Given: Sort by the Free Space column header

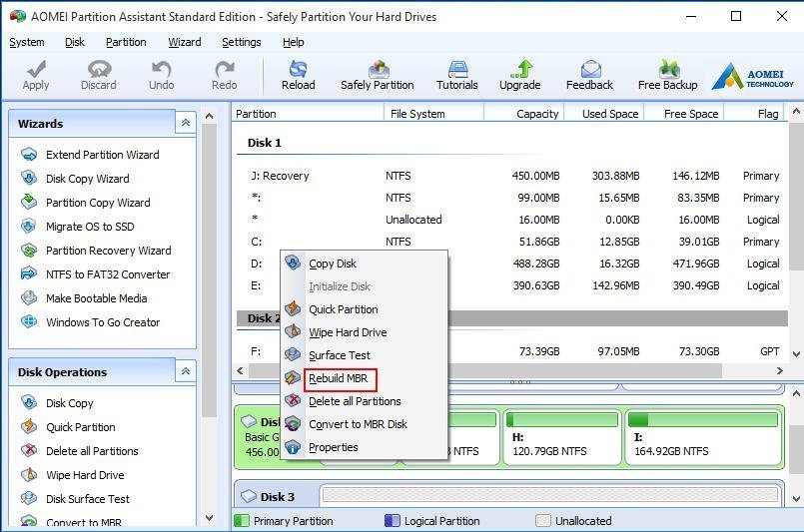Looking at the screenshot, I should 683,114.
